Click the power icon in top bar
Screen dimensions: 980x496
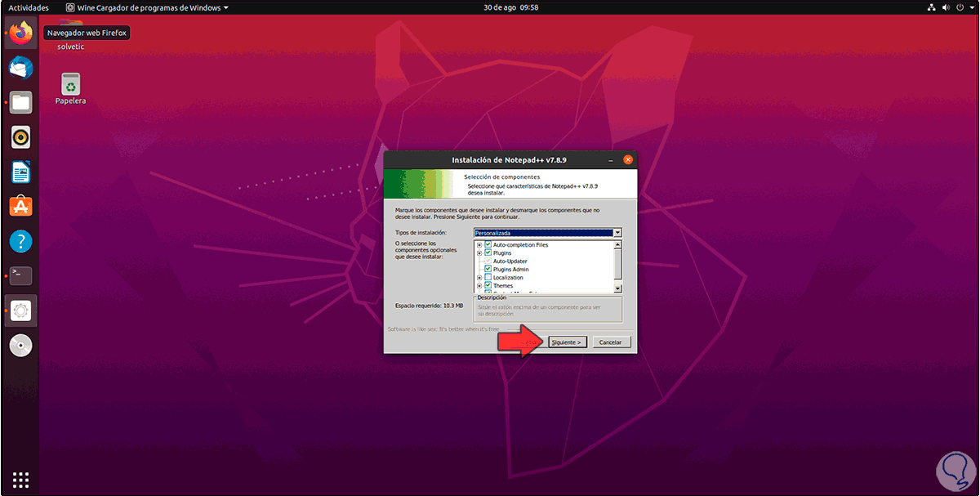tap(961, 7)
